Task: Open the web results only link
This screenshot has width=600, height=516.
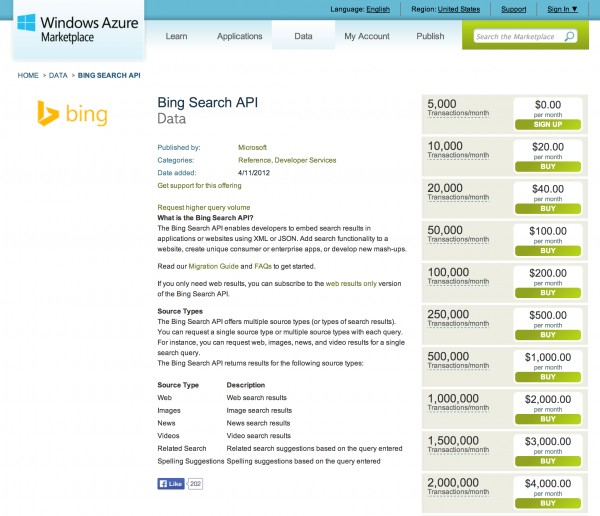Action: [351, 284]
